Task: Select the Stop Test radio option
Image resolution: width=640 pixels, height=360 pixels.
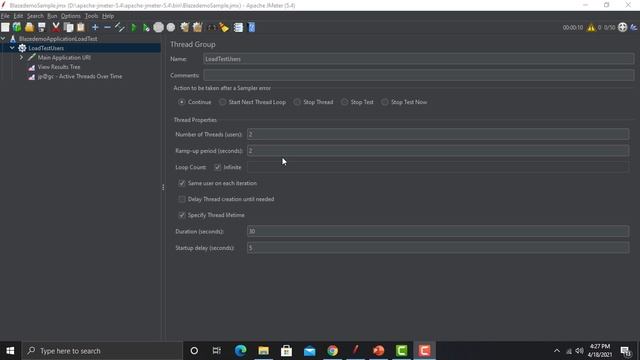Action: (344, 102)
